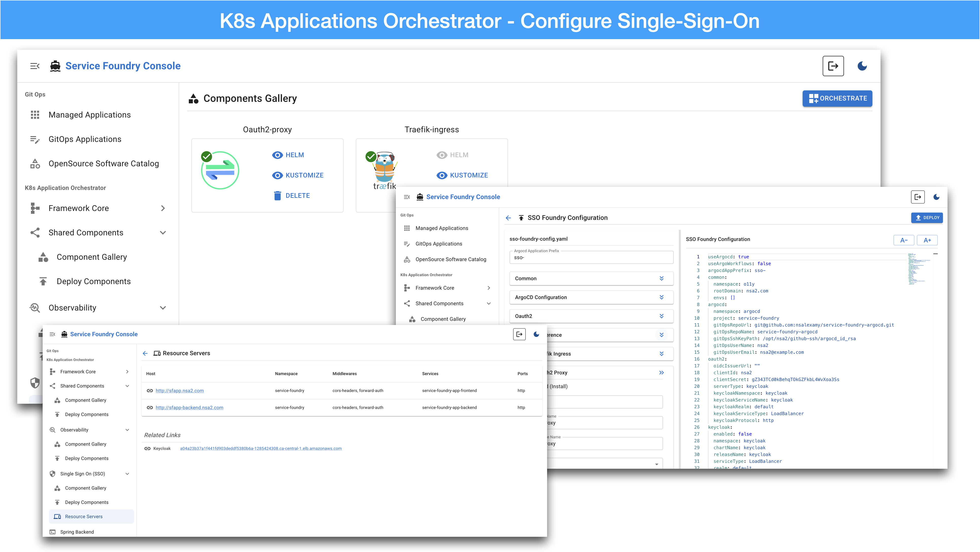Screen dimensions: 980x552
Task: Click the ORCHESTRATE button
Action: (837, 98)
